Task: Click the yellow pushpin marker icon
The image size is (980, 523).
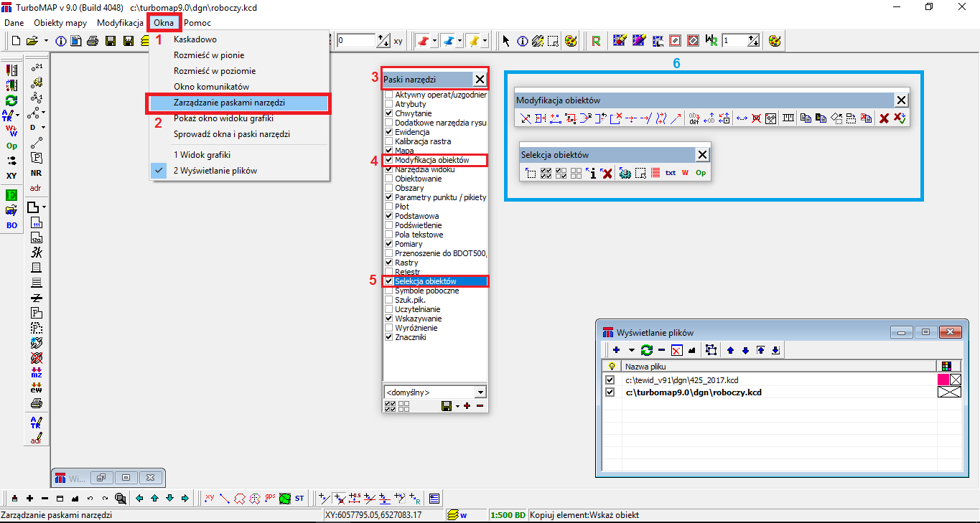Action: (x=473, y=41)
